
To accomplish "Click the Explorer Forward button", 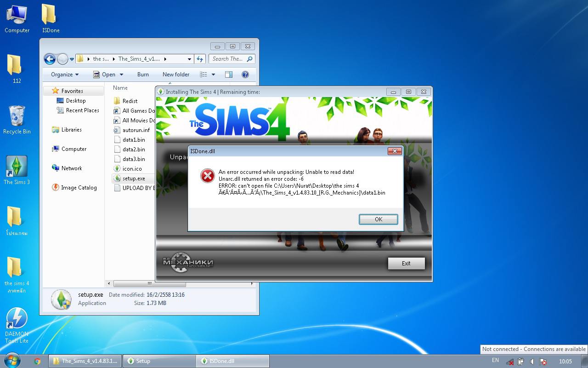I will click(x=62, y=59).
